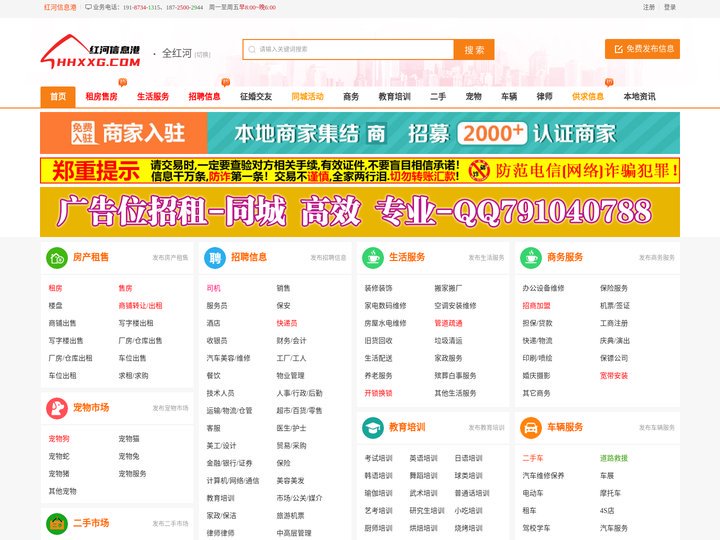Open 摩托车 category

click(610, 493)
